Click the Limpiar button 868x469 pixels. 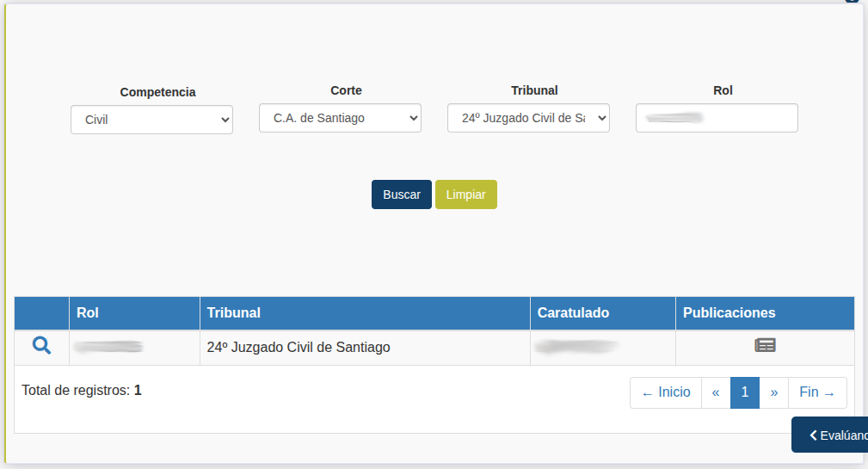click(465, 194)
